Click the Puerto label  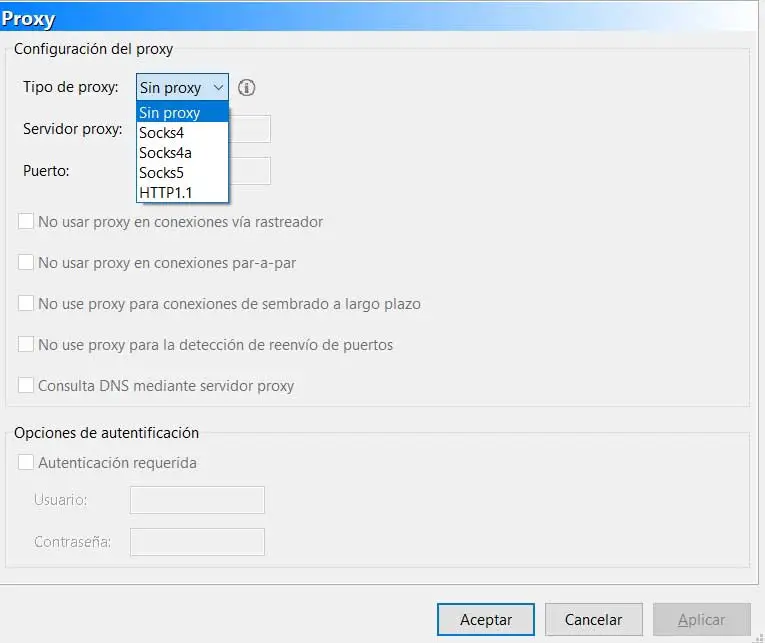46,171
